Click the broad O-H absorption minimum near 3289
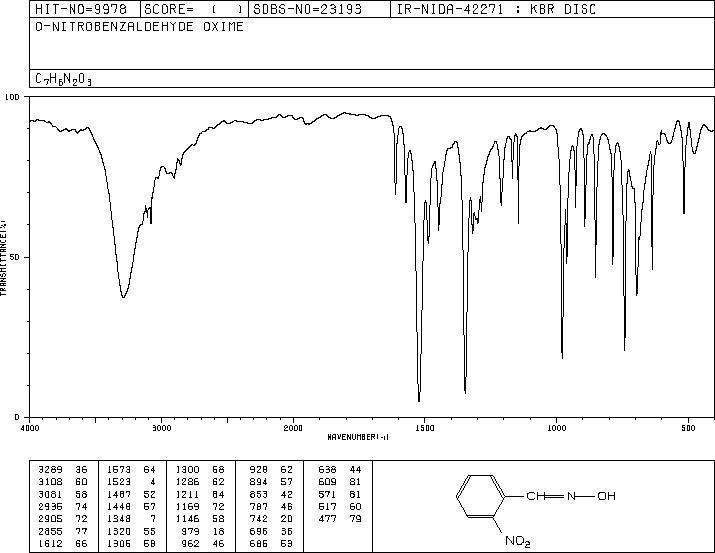The height and width of the screenshot is (553, 715). 123,297
